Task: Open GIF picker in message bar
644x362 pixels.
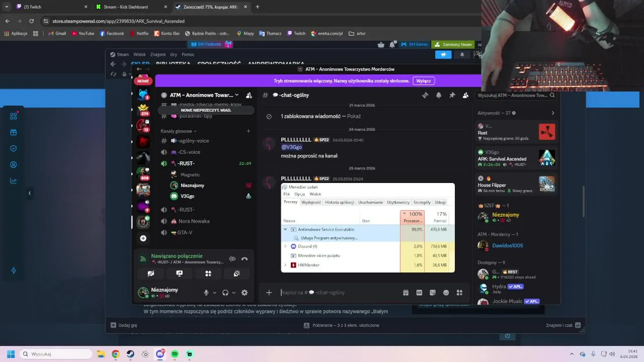Action: click(x=419, y=293)
